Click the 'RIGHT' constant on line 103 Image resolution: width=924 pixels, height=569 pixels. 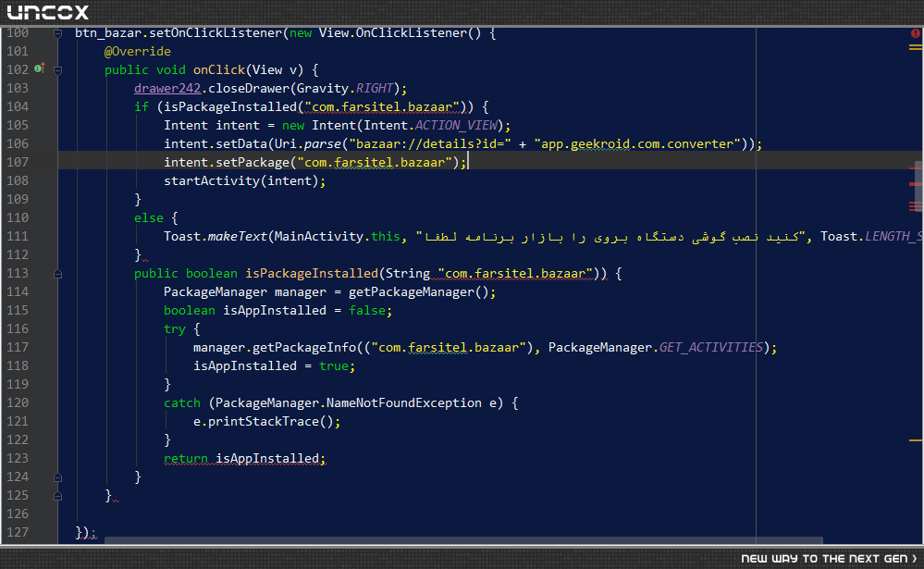point(375,88)
